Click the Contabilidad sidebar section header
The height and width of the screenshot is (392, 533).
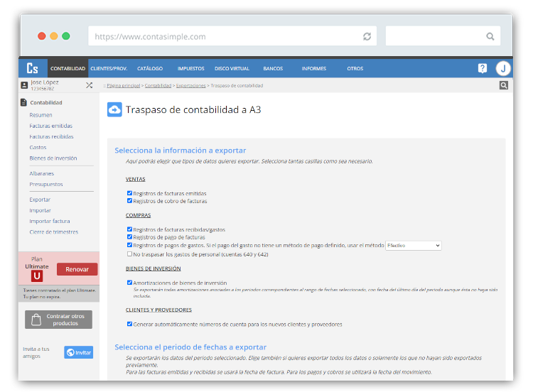coord(46,102)
